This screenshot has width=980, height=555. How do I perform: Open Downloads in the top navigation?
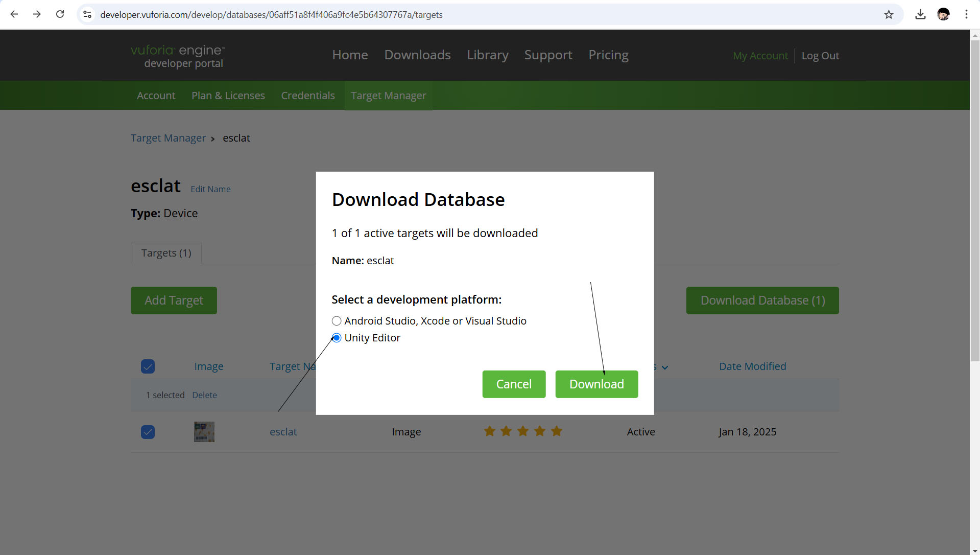click(417, 55)
